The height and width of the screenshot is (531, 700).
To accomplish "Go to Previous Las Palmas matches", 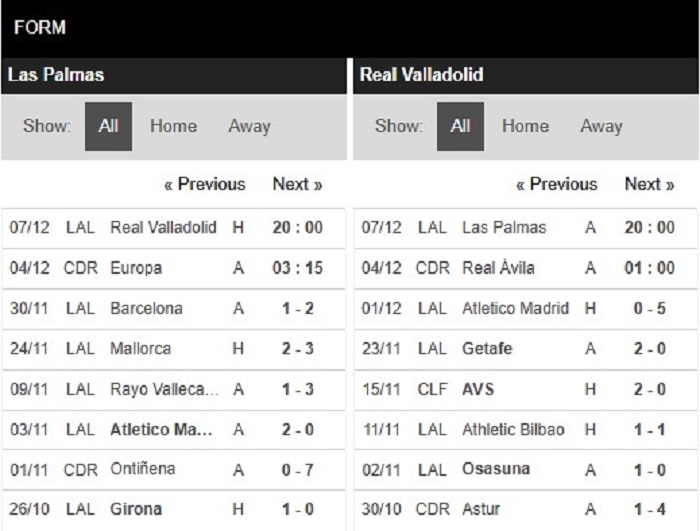I will pos(205,184).
